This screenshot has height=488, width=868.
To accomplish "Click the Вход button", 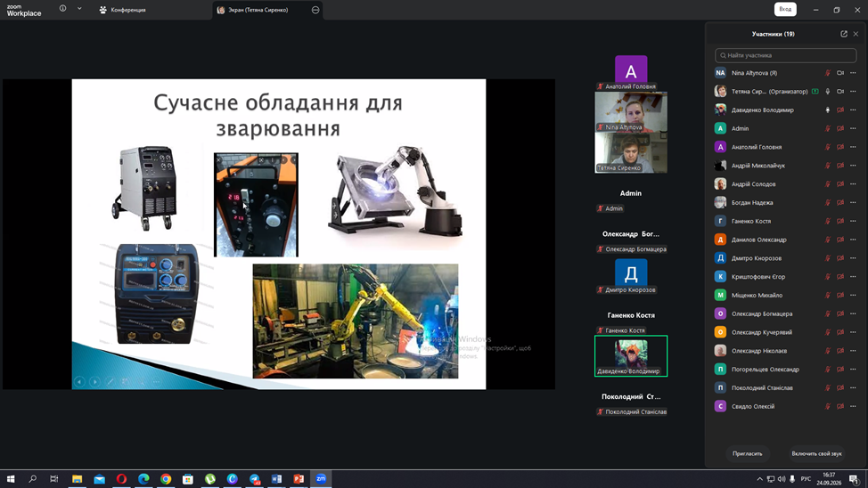I will pyautogui.click(x=785, y=10).
